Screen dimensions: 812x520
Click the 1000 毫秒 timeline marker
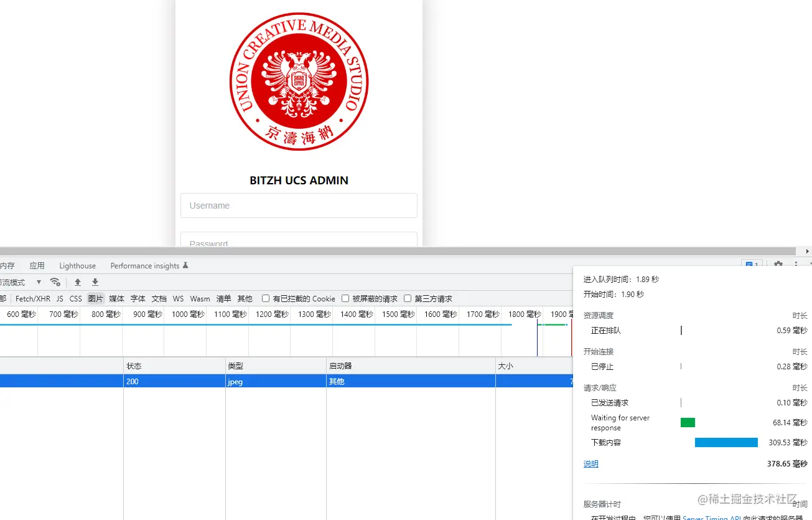coord(188,314)
